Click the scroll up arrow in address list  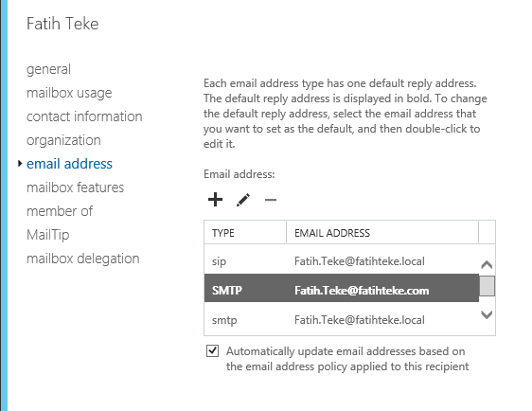click(x=487, y=264)
